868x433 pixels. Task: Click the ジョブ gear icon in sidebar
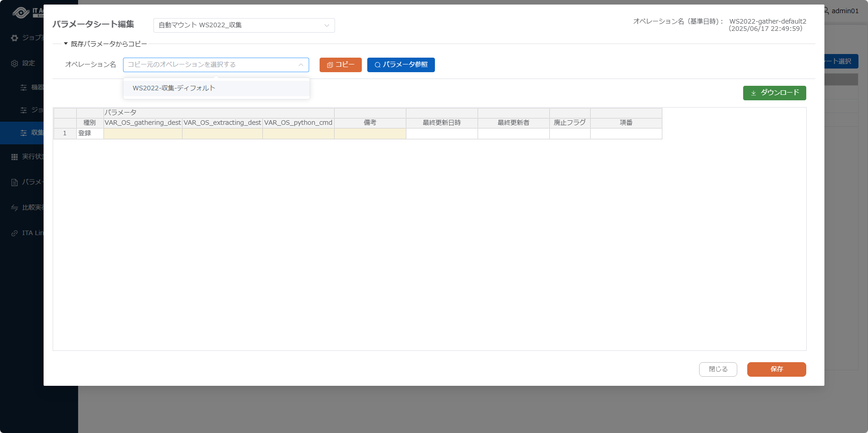coord(15,38)
